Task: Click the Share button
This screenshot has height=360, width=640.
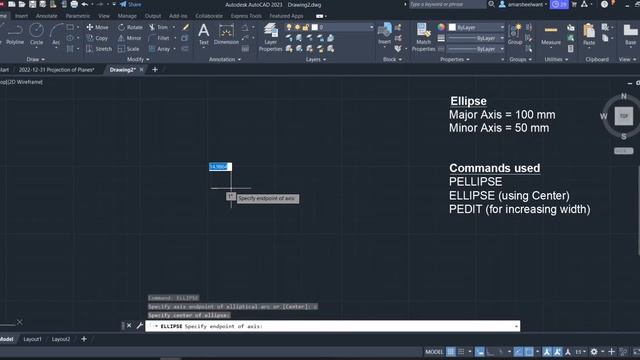Action: [130, 4]
